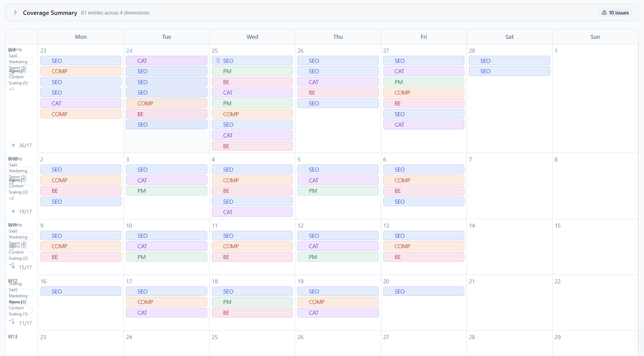Click the blue progress dot next to 36/17

[x=14, y=145]
